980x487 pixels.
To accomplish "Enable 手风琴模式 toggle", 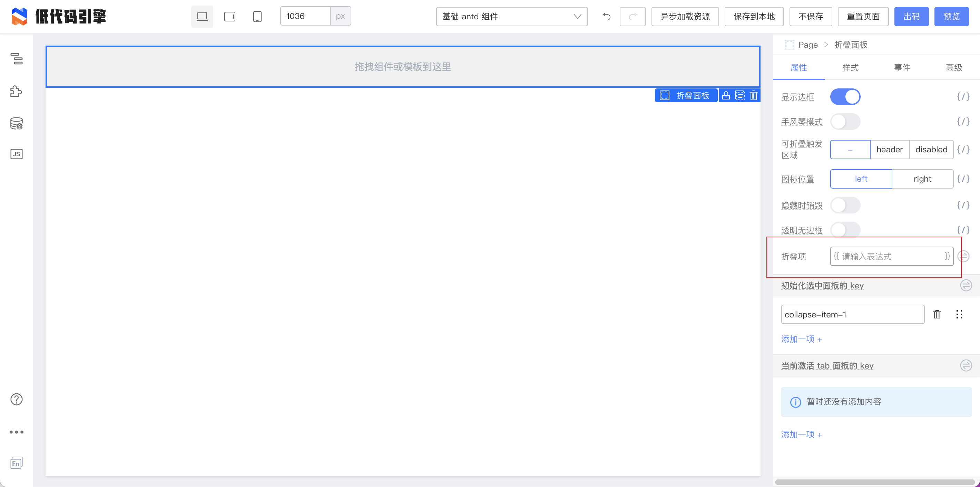I will click(845, 122).
